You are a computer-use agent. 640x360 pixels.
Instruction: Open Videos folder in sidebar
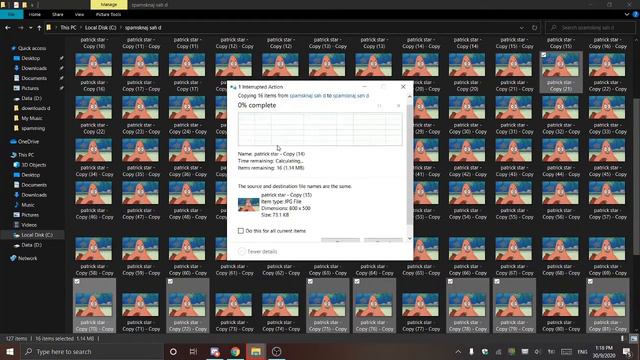coord(29,225)
